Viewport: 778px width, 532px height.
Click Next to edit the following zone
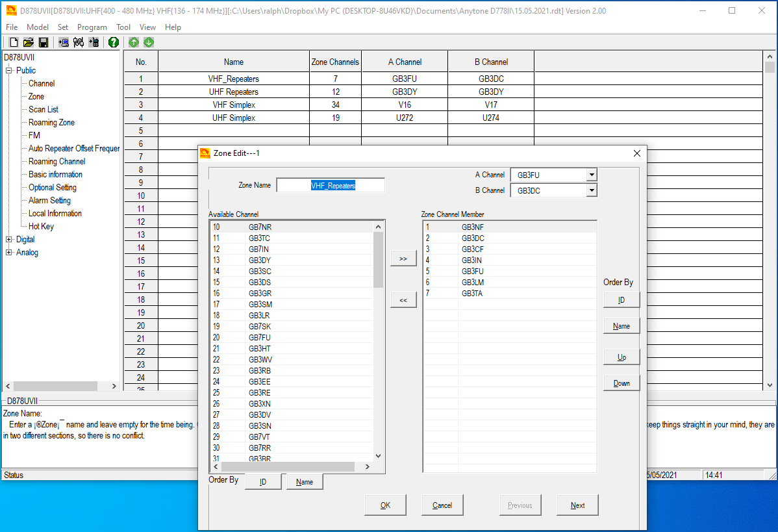pyautogui.click(x=577, y=505)
